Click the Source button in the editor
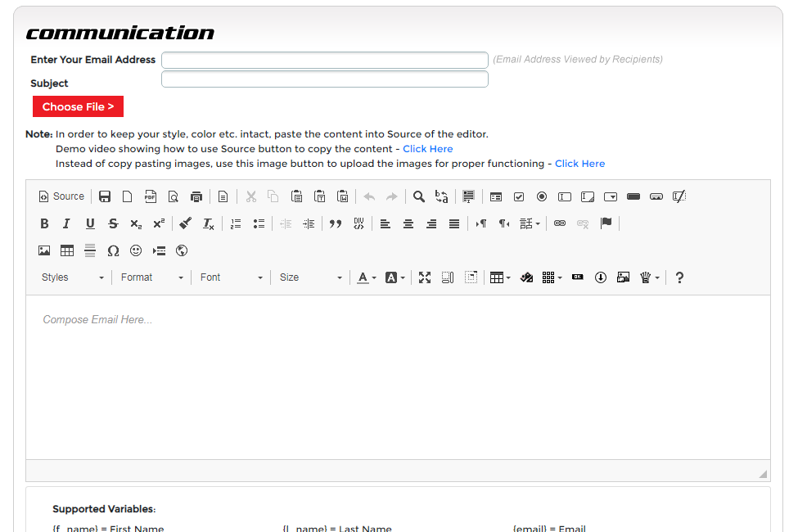 coord(61,196)
